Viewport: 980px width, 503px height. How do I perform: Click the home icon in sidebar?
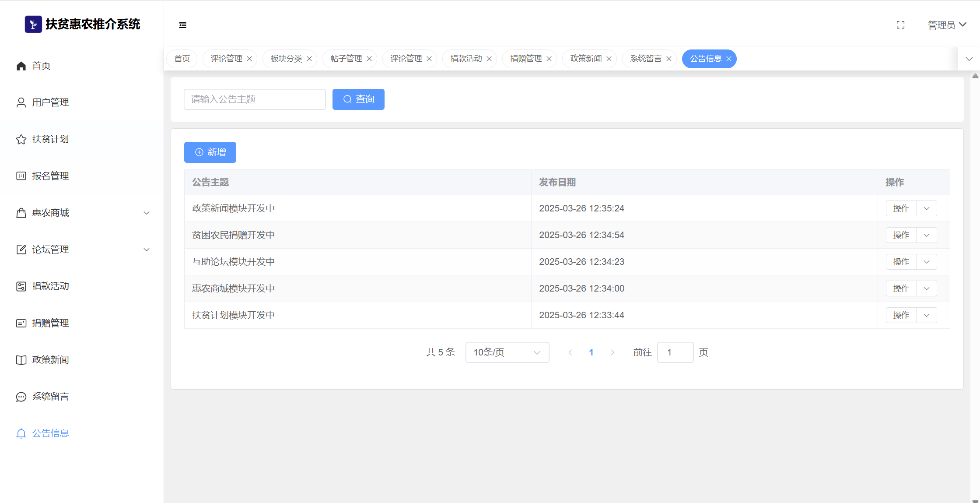(x=21, y=66)
